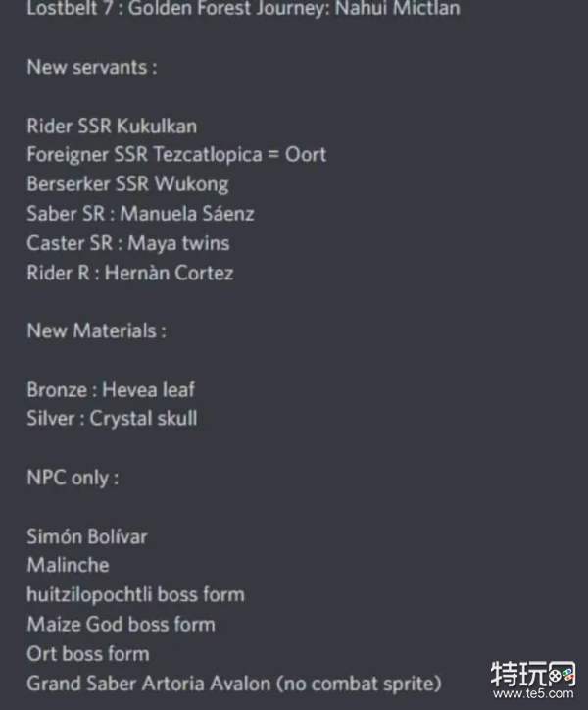Select the Malinche entry
588x710 pixels.
click(x=68, y=565)
